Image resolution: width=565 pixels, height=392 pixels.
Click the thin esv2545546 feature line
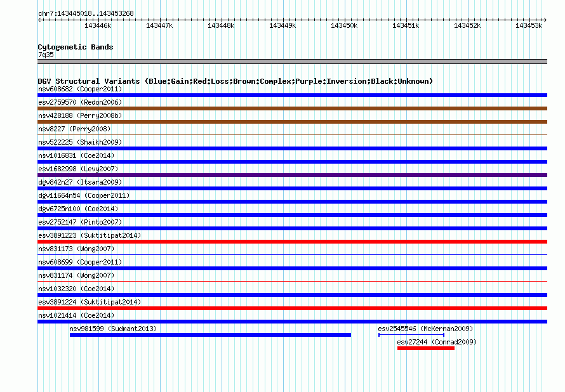(411, 335)
